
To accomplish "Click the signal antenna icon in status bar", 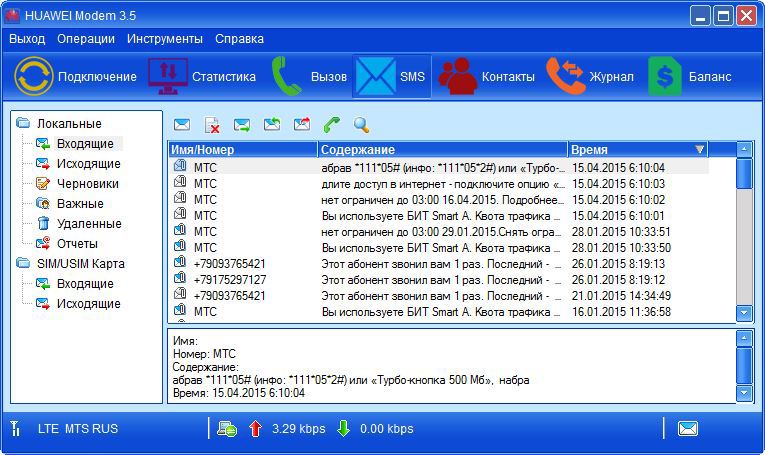I will coord(16,428).
